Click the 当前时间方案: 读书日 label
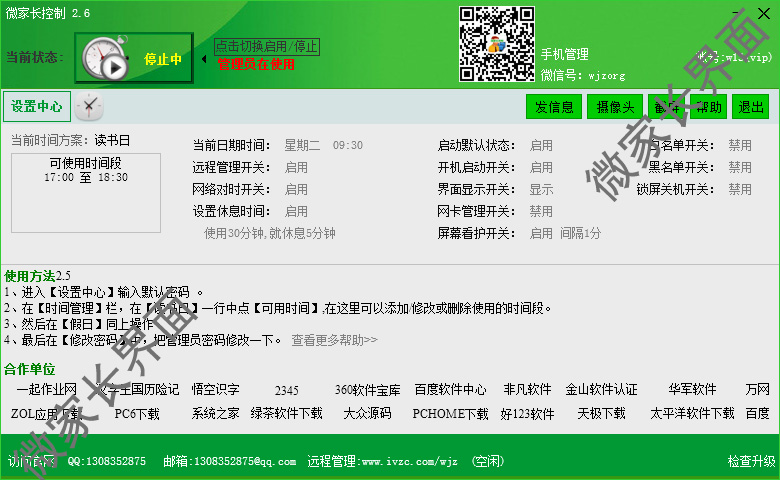Image resolution: width=780 pixels, height=480 pixels. pos(71,140)
